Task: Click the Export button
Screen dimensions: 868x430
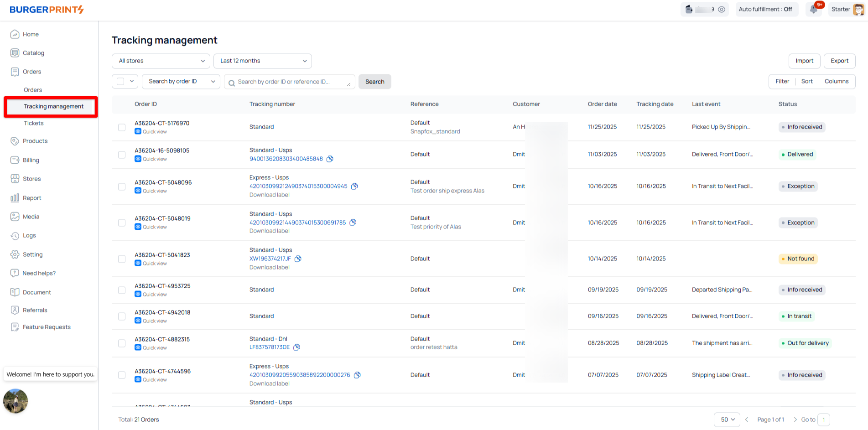Action: pyautogui.click(x=839, y=61)
